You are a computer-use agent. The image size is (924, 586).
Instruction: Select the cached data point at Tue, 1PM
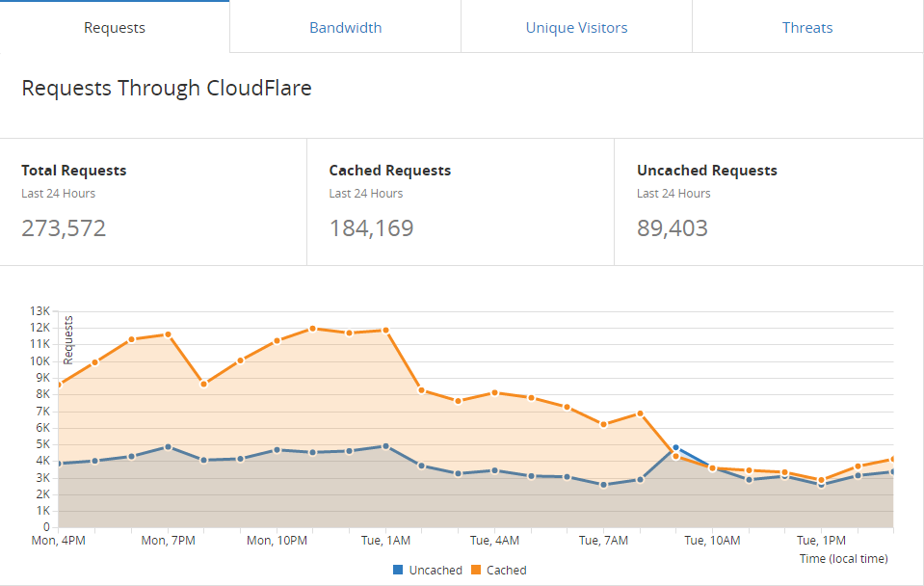pos(822,480)
